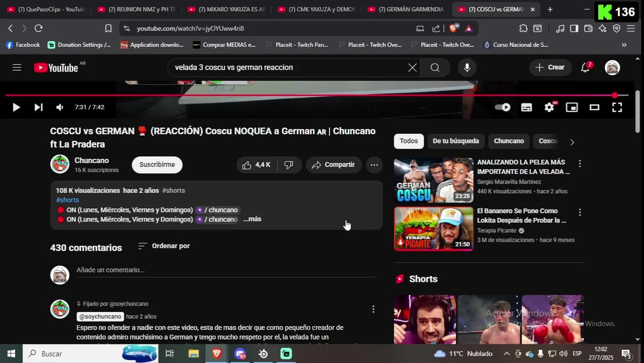Like the video with 4,4 K likes

pos(256,165)
